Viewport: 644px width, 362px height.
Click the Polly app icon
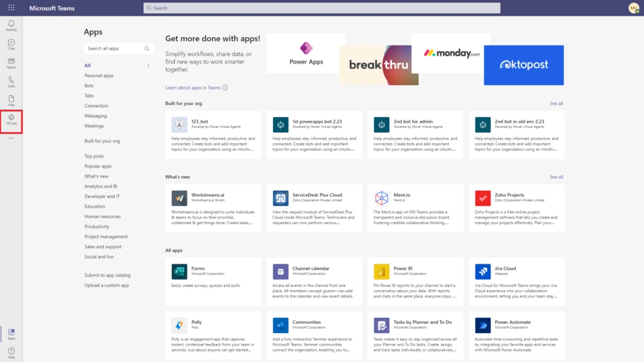(179, 325)
